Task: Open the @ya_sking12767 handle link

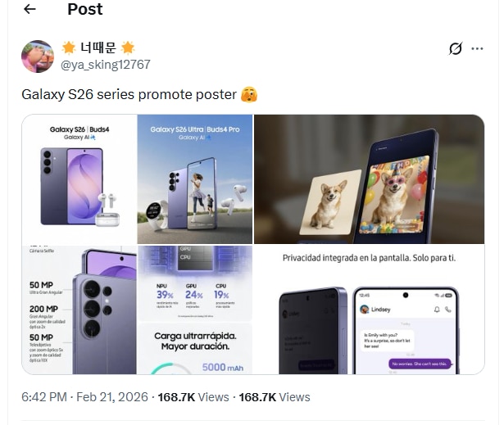Action: (106, 64)
